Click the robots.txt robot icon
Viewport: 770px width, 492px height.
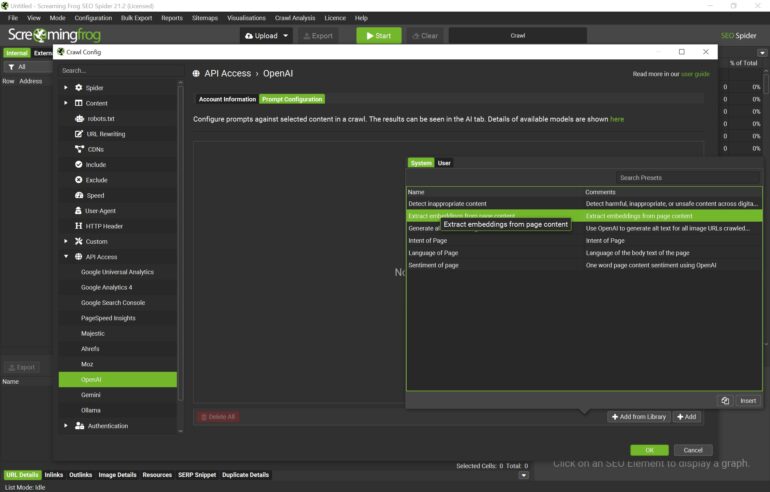pyautogui.click(x=80, y=118)
